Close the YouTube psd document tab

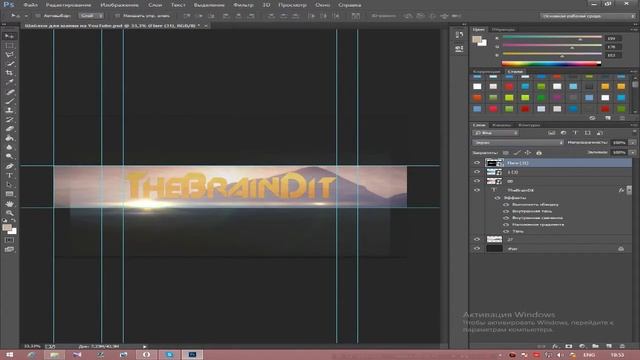206,26
